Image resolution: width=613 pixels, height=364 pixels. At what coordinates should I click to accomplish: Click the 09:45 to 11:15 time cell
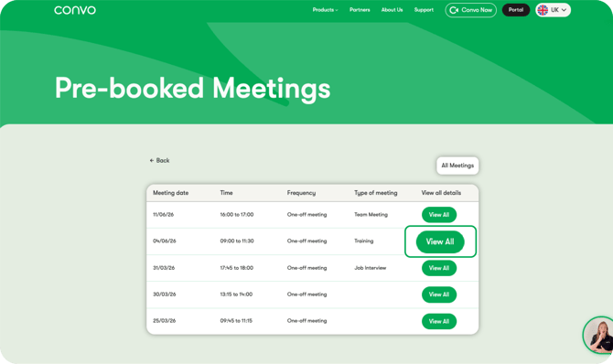click(x=236, y=321)
